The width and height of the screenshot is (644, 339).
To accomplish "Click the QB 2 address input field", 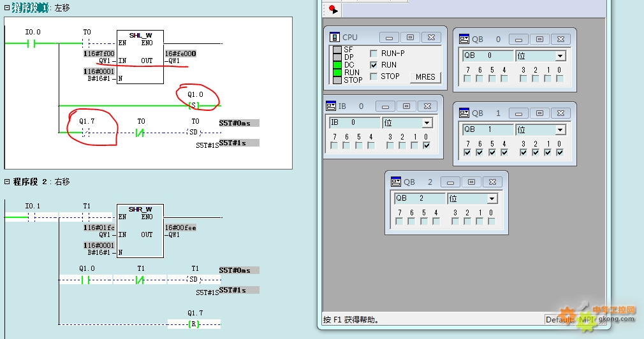I will click(x=420, y=199).
